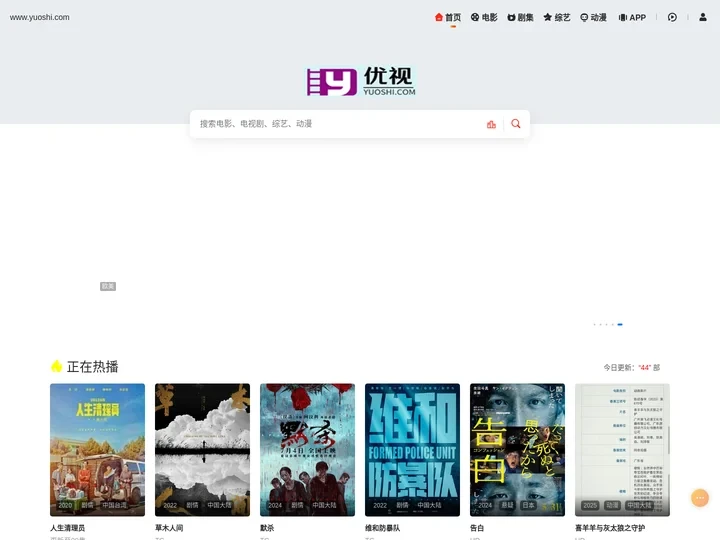Open the 维和防暴队 poster
Image resolution: width=720 pixels, height=540 pixels.
(412, 450)
